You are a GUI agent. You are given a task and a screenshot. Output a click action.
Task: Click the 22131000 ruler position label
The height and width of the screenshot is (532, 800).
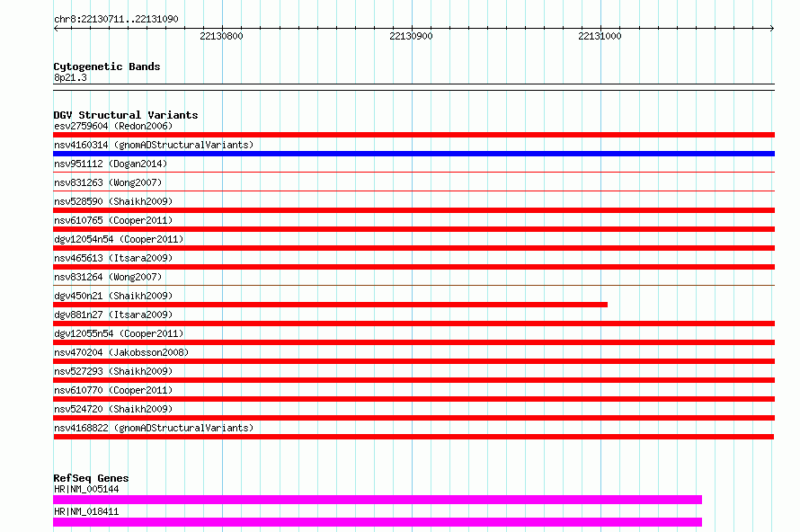pyautogui.click(x=600, y=36)
